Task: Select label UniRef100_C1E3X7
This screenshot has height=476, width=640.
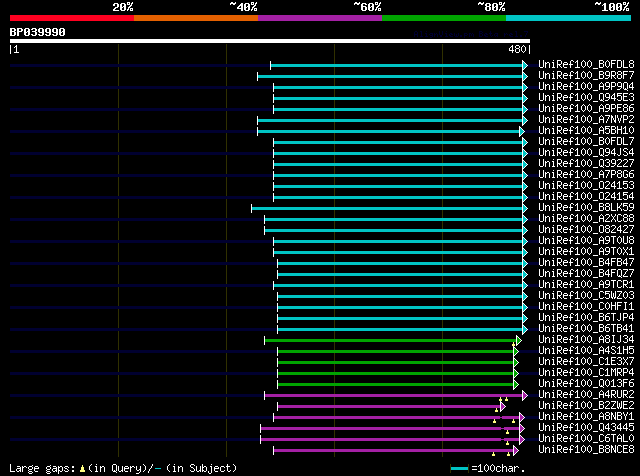Action: 586,362
